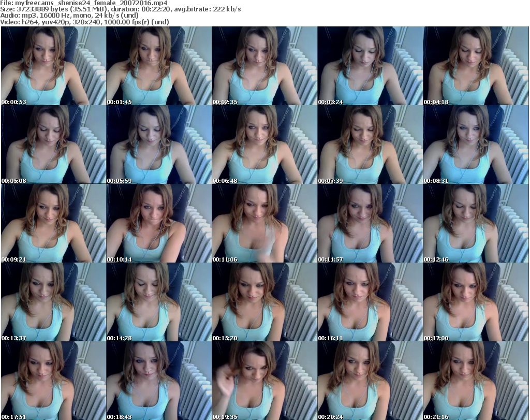Select the thumbnail frame at 00:03:24

coord(370,66)
